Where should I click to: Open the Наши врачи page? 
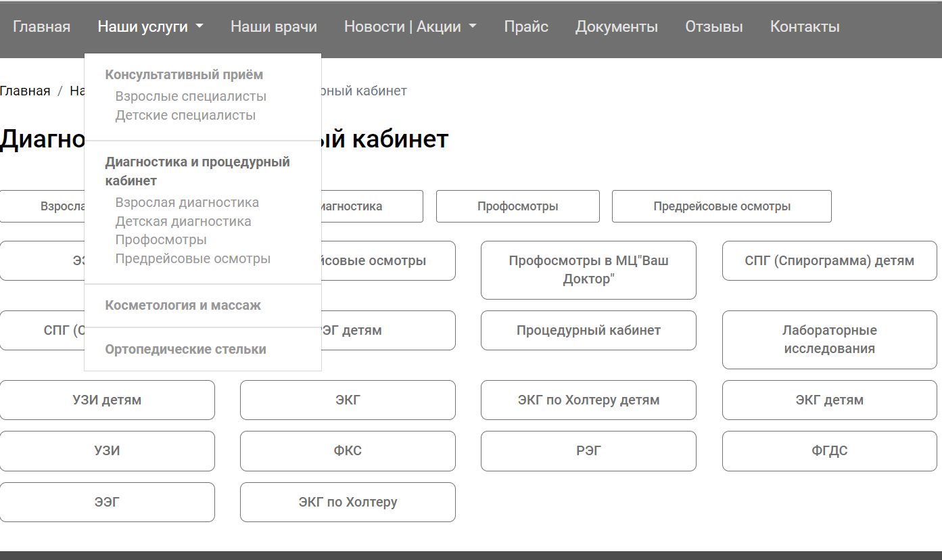pos(273,27)
